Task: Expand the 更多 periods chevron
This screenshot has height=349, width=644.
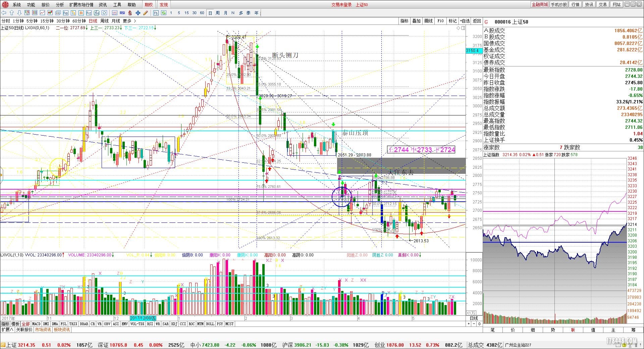Action: pyautogui.click(x=135, y=21)
